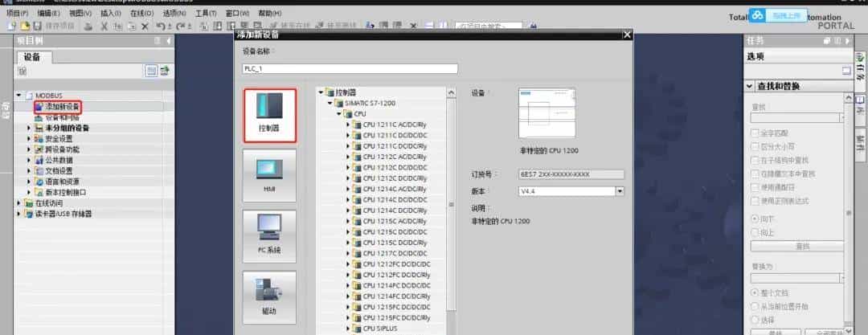Click the device preview thumbnail image
Image resolution: width=868 pixels, height=335 pixels.
(547, 113)
